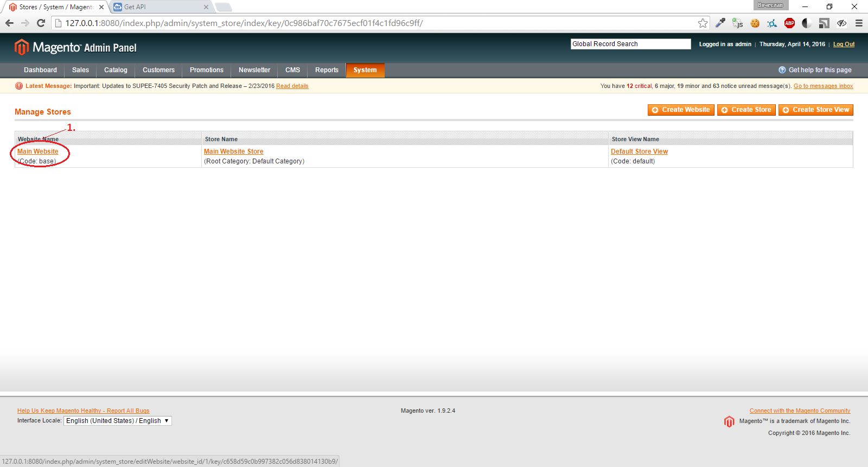This screenshot has width=868, height=467.
Task: Click Magento ver. 1.9.2.4 text
Action: 428,411
